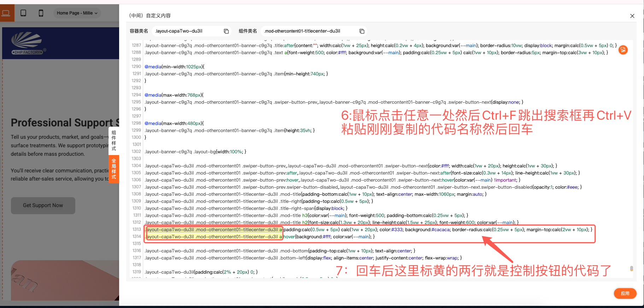Click the component class name field
Viewport: 644px width, 308px height.
pyautogui.click(x=309, y=31)
